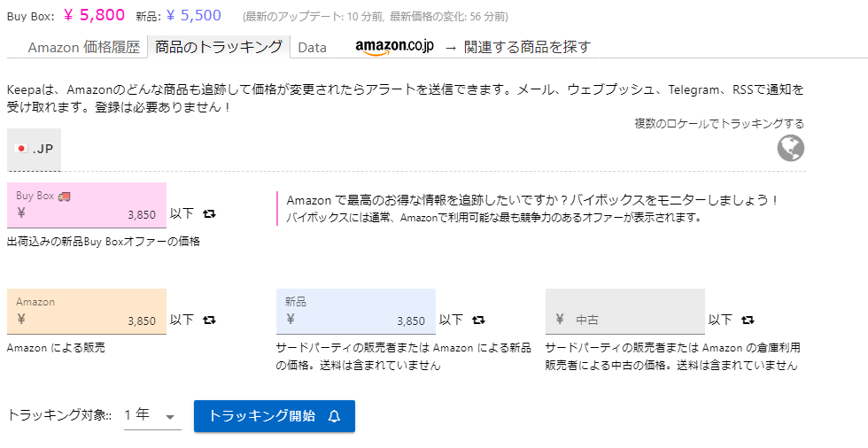Toggle the swap icon beside Amazon price field

click(209, 320)
